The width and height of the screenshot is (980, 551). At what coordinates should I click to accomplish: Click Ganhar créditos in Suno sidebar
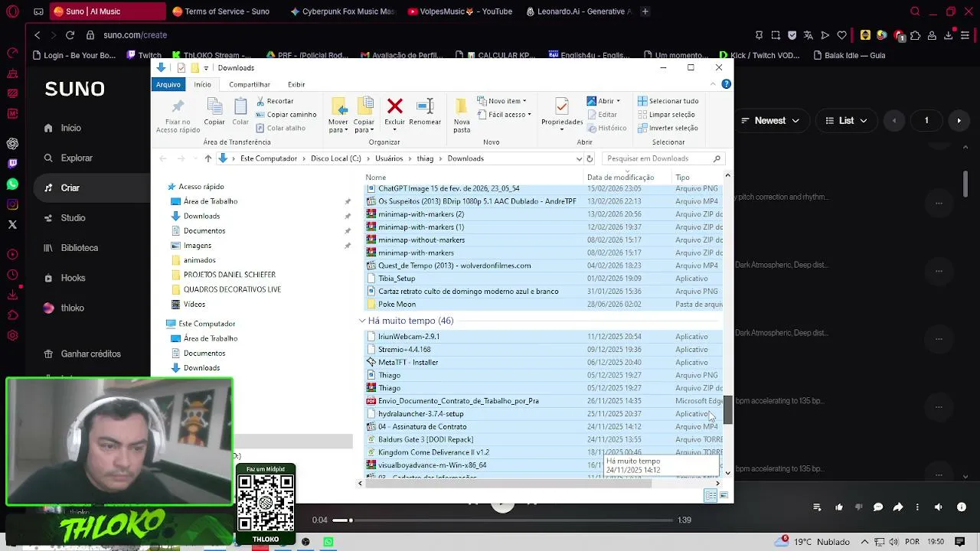[90, 354]
